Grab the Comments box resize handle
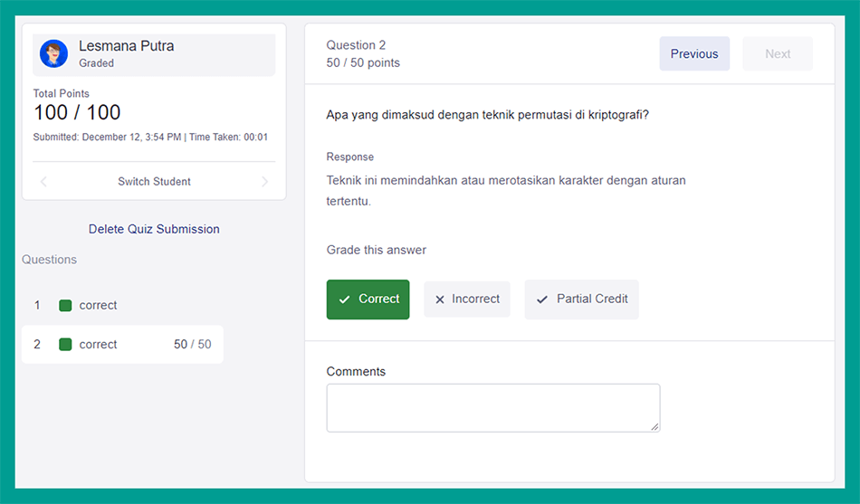The width and height of the screenshot is (860, 504). point(655,426)
